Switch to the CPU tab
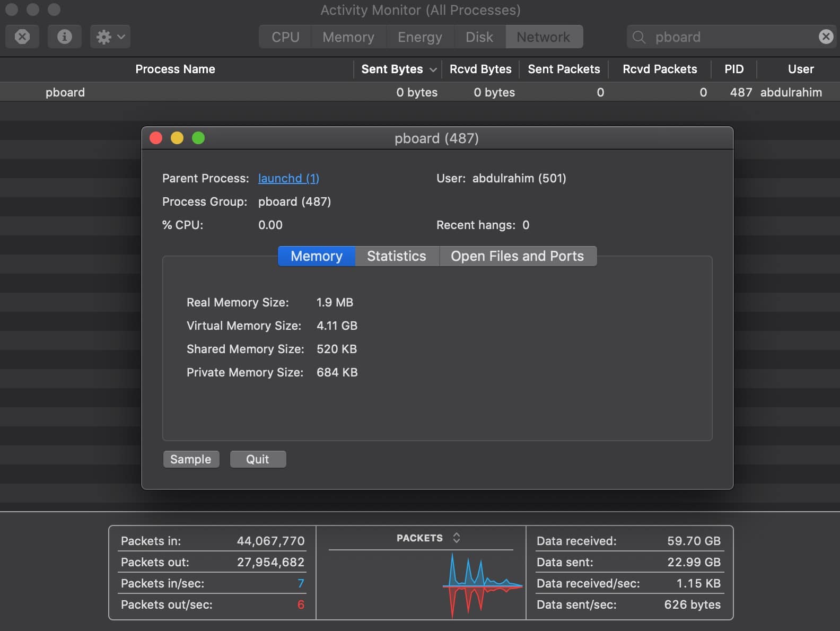This screenshot has width=840, height=631. tap(285, 37)
